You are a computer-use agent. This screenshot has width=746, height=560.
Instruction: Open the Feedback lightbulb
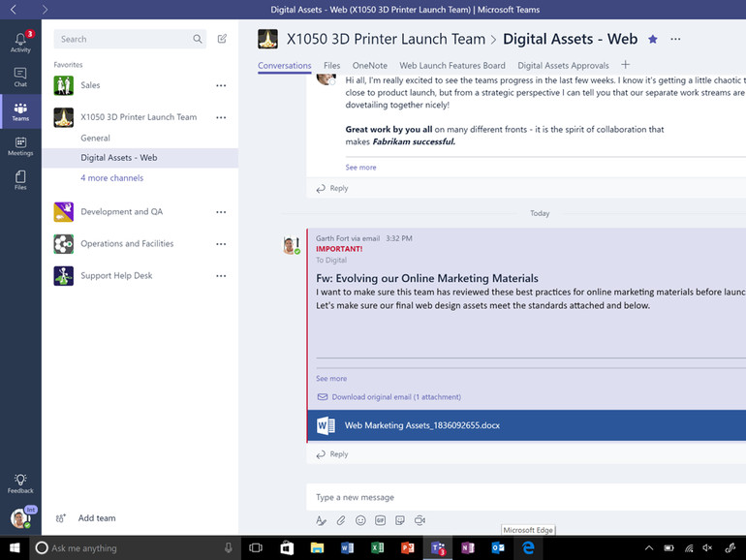pyautogui.click(x=20, y=483)
